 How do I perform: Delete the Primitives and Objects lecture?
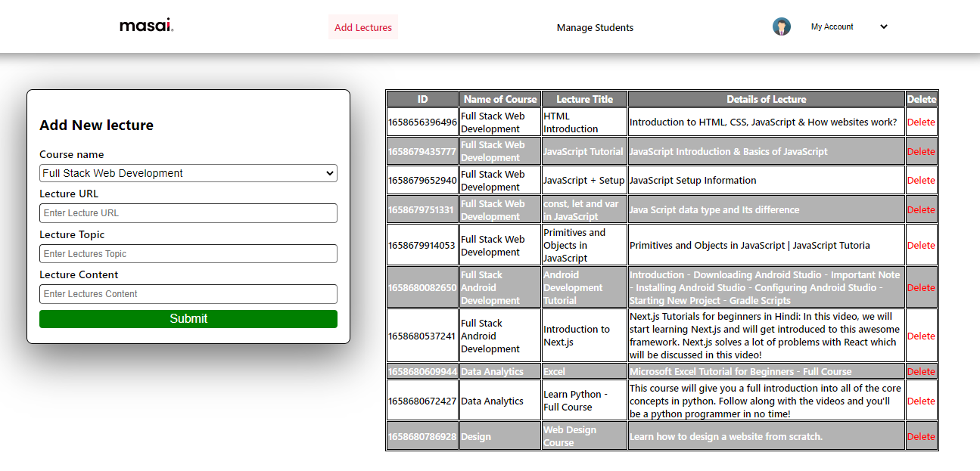[921, 246]
